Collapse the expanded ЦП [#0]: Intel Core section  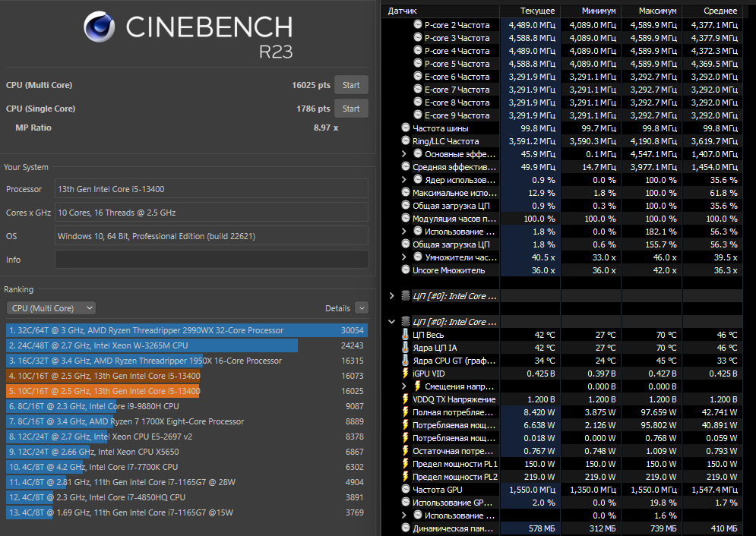(391, 322)
